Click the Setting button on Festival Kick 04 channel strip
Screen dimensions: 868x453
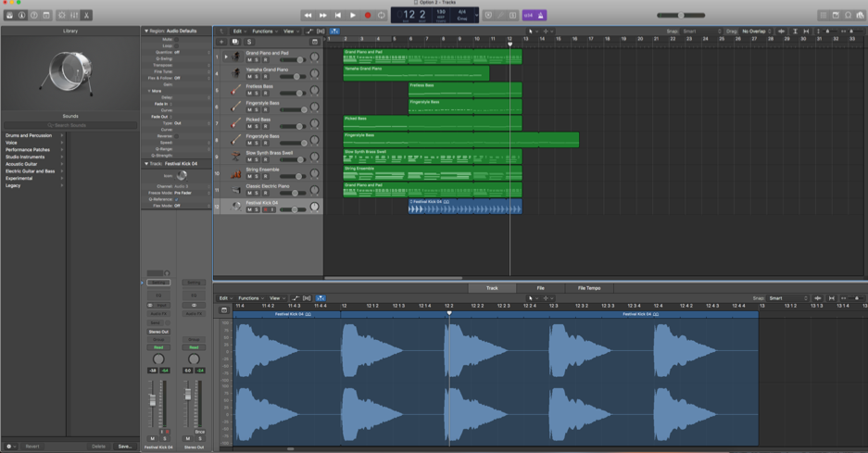click(x=158, y=283)
